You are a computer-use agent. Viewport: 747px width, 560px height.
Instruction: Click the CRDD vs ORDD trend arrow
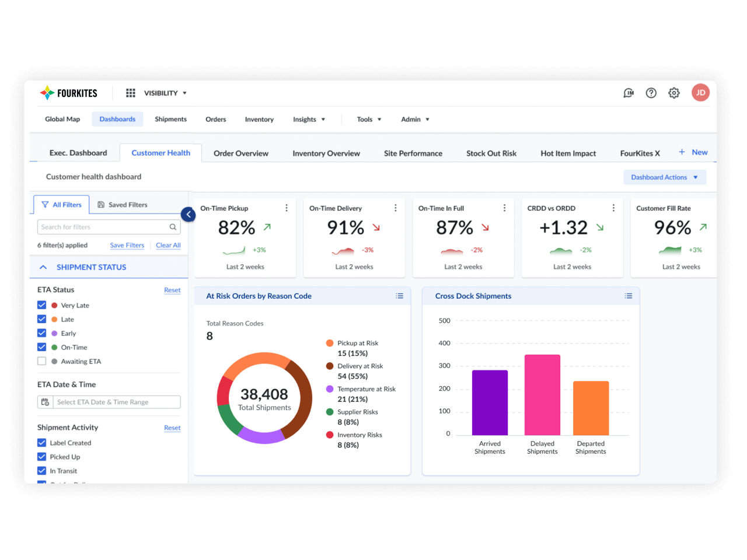click(x=600, y=228)
